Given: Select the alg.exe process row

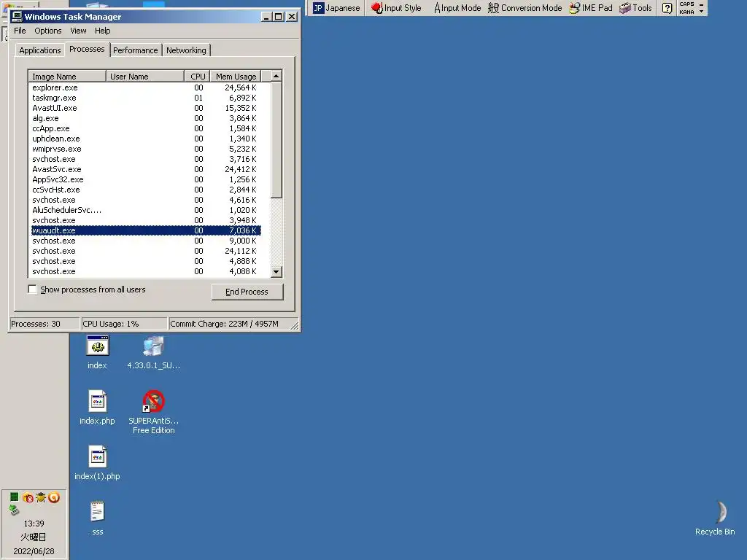Looking at the screenshot, I should [x=146, y=118].
